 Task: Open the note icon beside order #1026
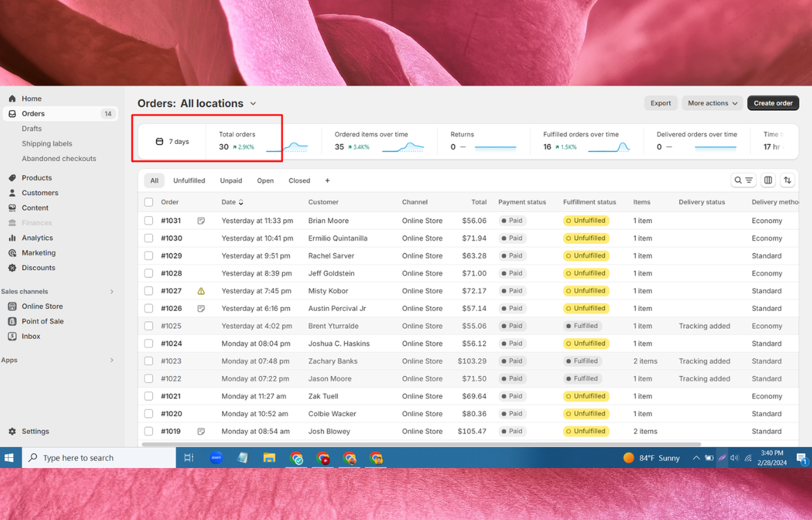(x=201, y=308)
